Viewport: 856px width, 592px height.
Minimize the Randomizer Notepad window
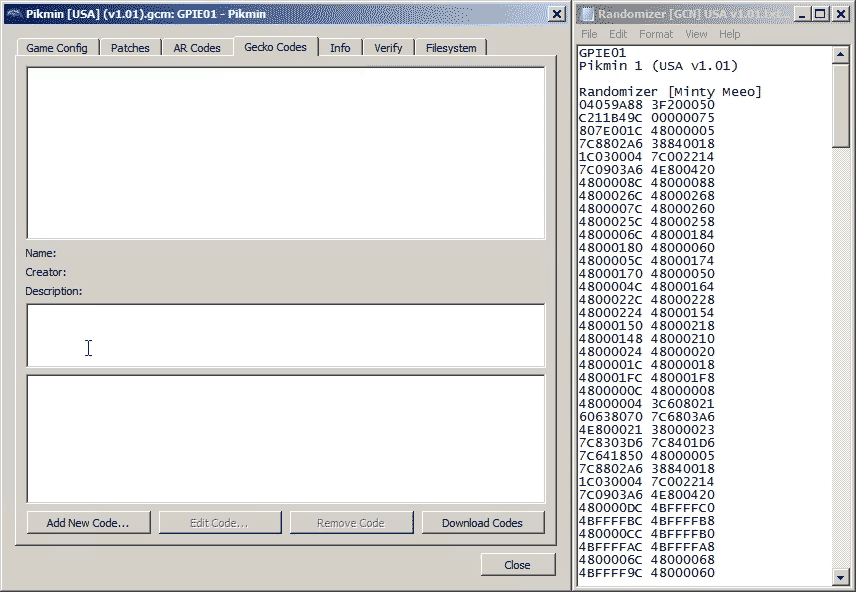click(x=801, y=14)
